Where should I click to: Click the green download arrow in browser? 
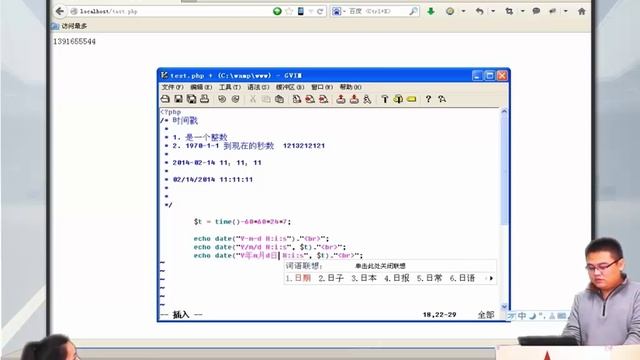click(x=431, y=11)
